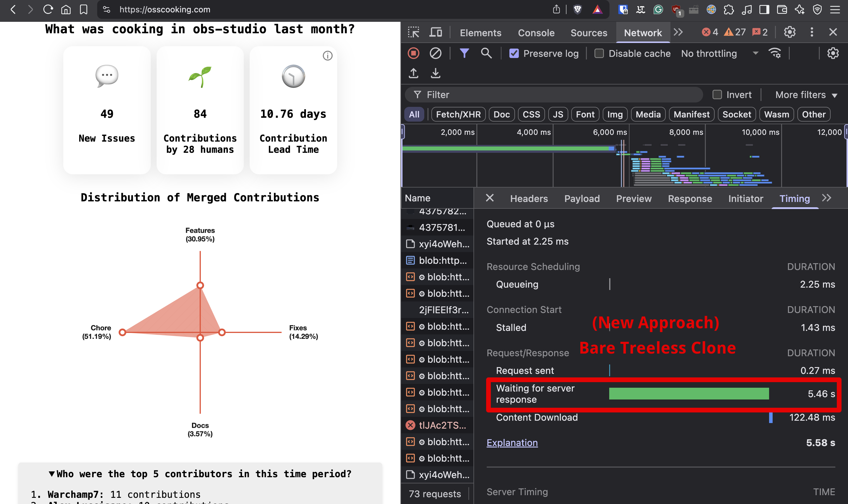848x504 pixels.
Task: Toggle the browser sidebar panel icon
Action: pyautogui.click(x=764, y=9)
